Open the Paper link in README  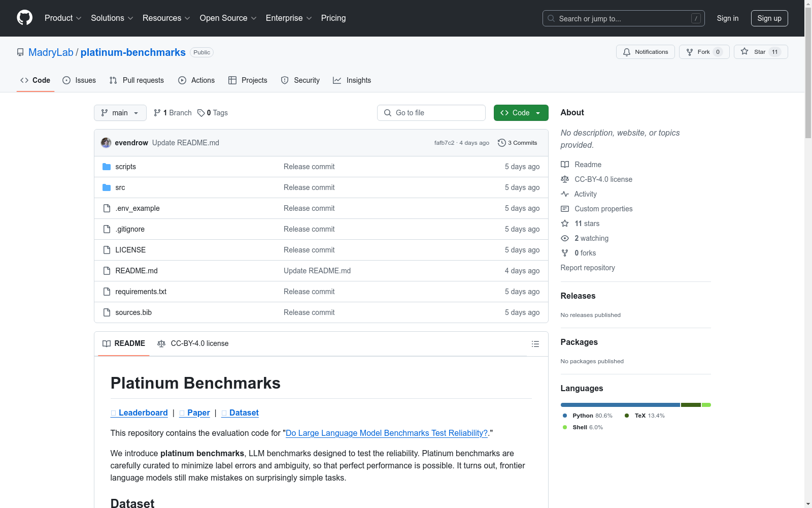pos(194,413)
